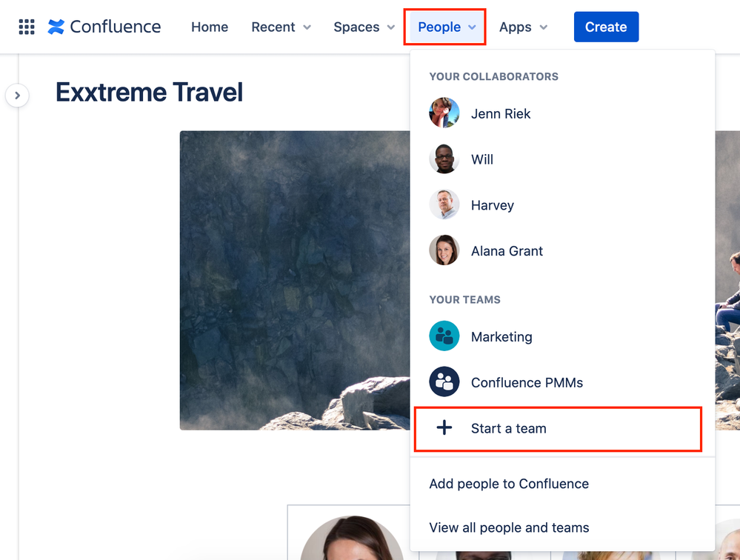Select Jenn Riek from collaborators

pyautogui.click(x=562, y=113)
